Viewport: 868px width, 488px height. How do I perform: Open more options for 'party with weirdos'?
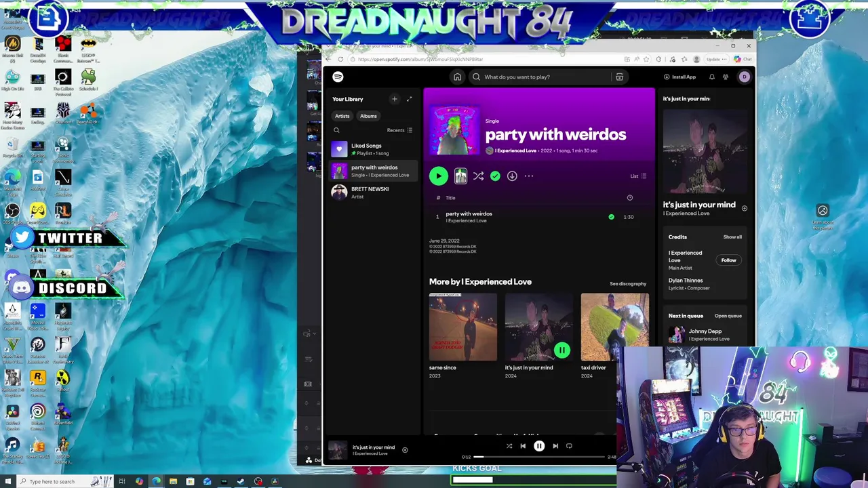529,176
